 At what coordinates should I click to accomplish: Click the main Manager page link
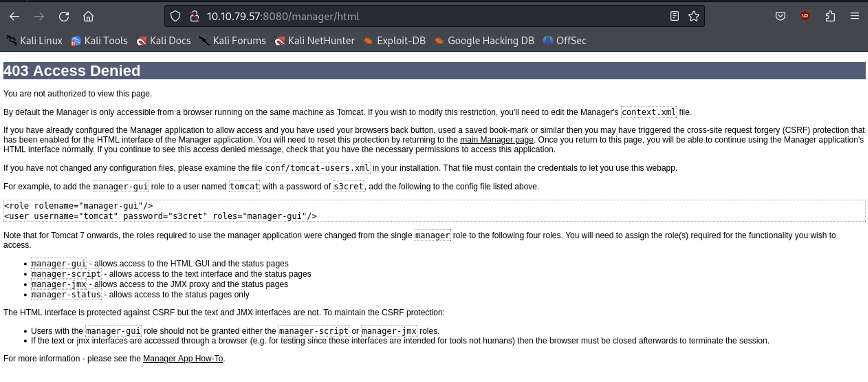tap(497, 140)
